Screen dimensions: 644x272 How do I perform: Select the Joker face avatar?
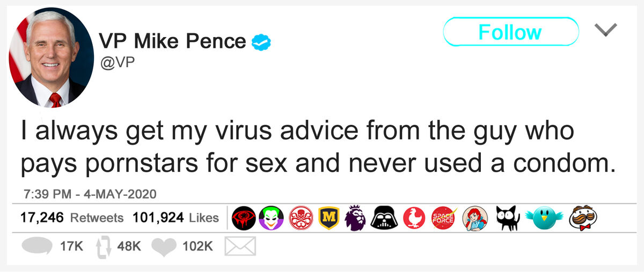pyautogui.click(x=272, y=217)
